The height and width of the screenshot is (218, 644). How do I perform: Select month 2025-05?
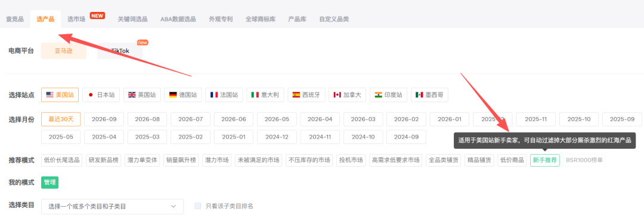(x=61, y=137)
